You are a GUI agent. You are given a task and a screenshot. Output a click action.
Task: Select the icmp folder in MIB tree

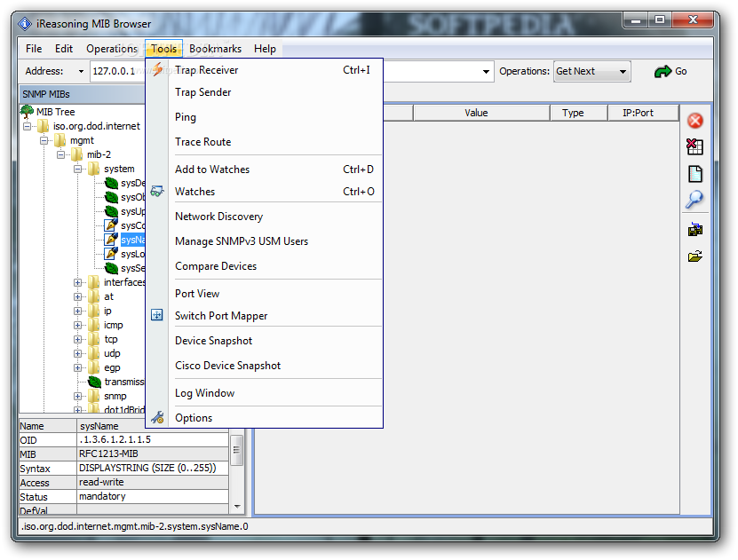[114, 326]
